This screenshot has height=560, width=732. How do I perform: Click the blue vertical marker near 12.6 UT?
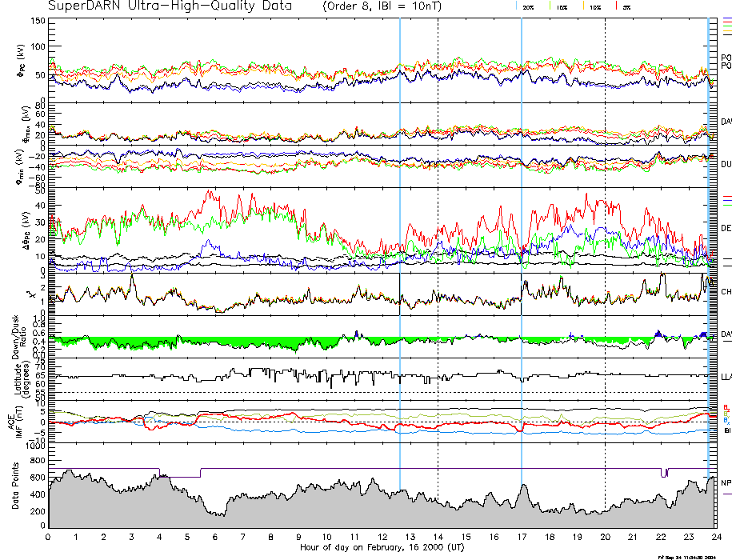coord(400,240)
